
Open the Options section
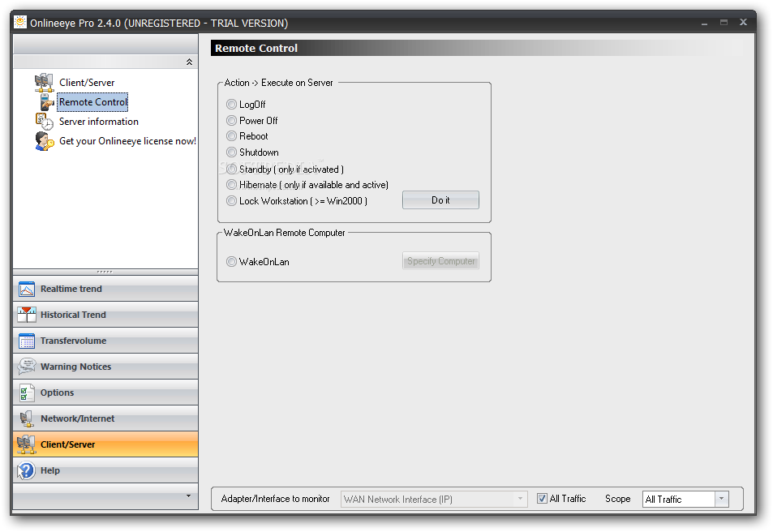105,393
